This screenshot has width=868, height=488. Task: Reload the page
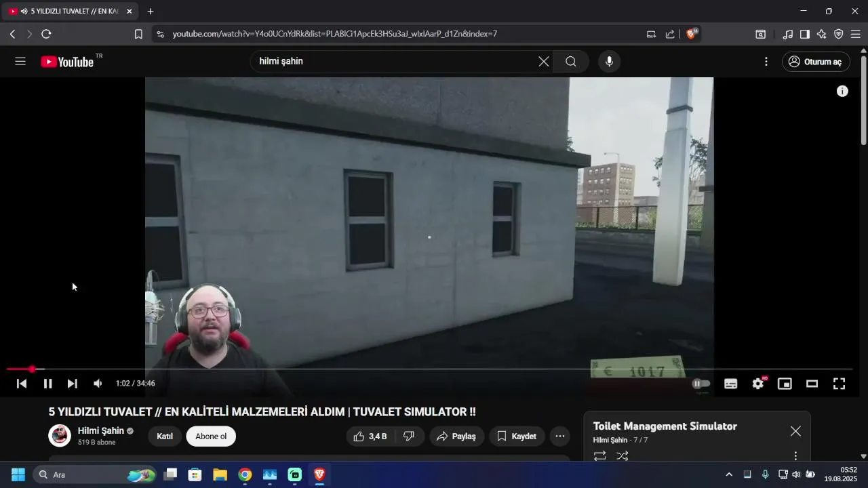(46, 34)
